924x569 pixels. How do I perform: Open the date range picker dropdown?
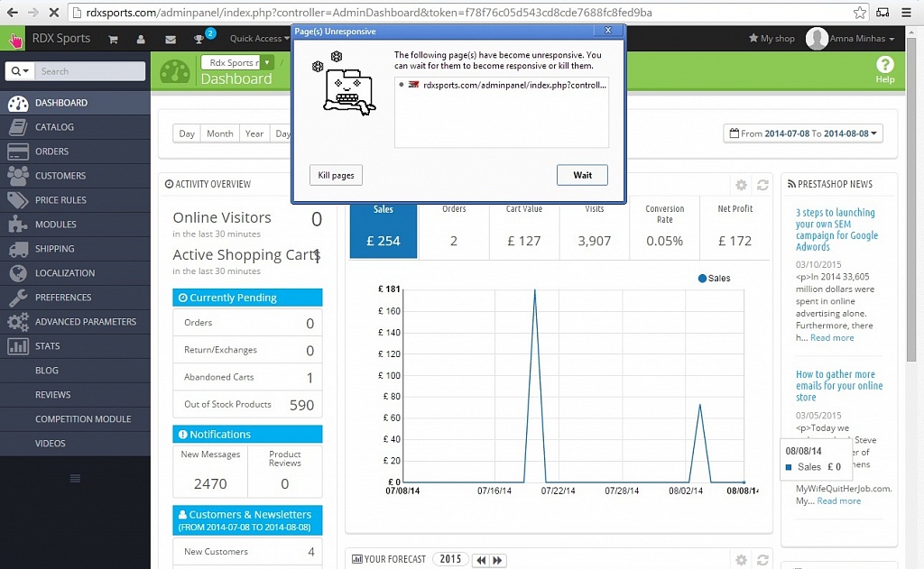click(x=802, y=133)
